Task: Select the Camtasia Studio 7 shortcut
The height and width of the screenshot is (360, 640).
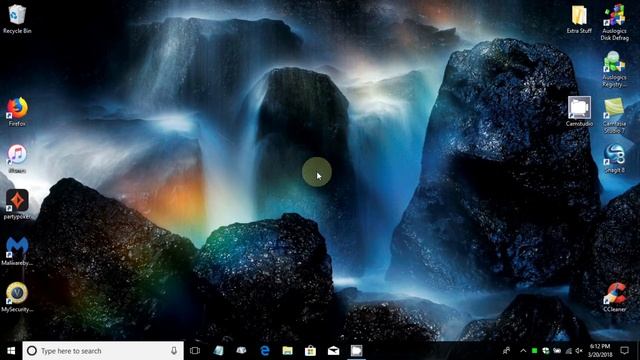Action: tap(614, 116)
